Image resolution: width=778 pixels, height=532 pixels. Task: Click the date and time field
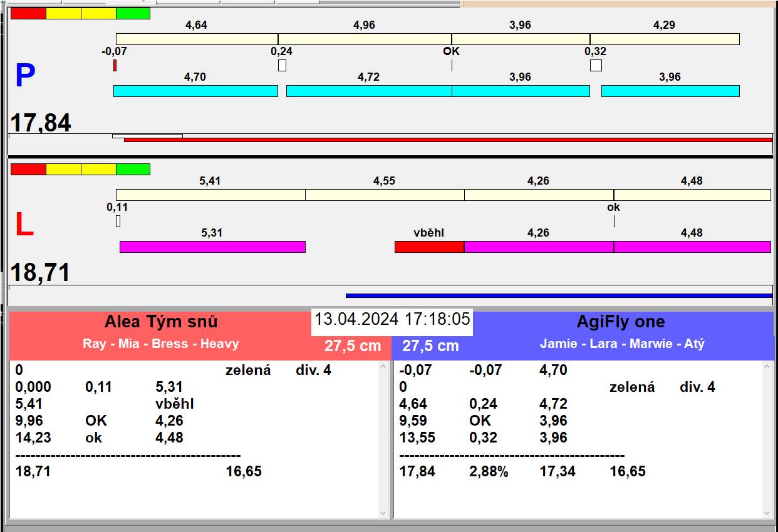(x=392, y=319)
